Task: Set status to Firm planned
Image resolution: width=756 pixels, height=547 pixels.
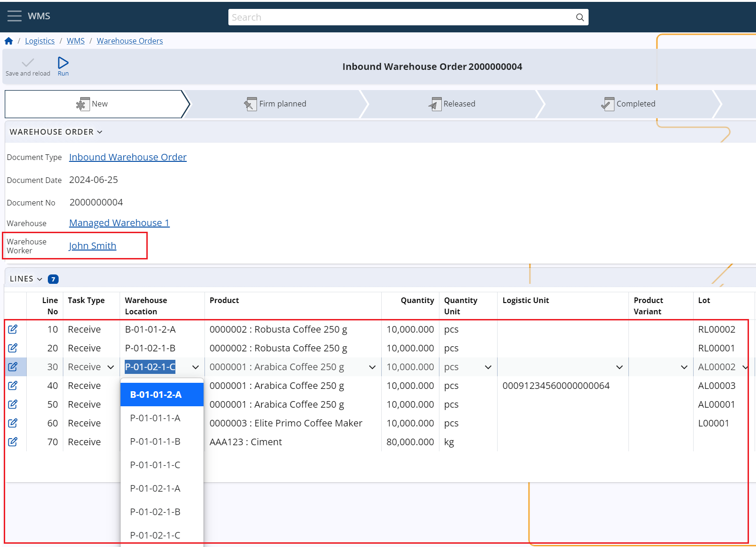Action: tap(275, 104)
